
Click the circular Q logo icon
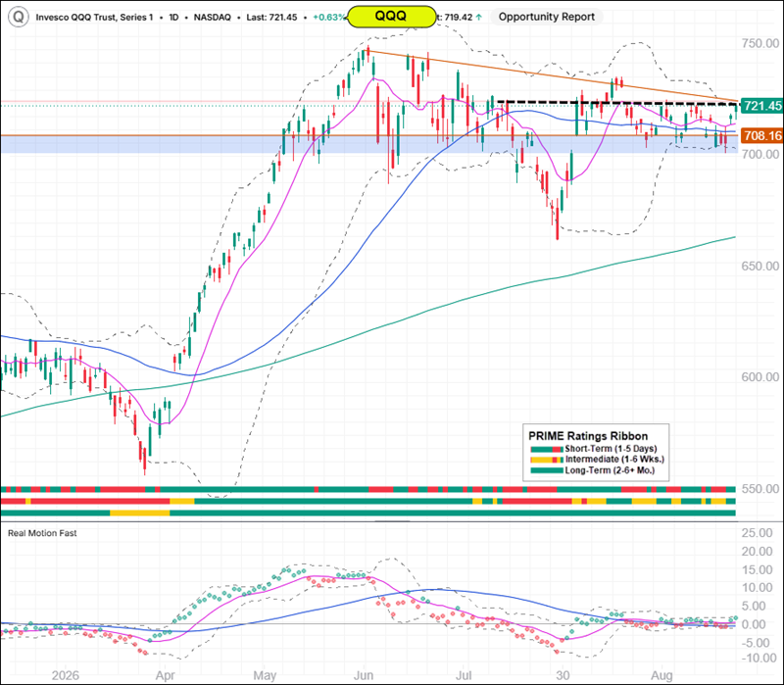coord(18,17)
